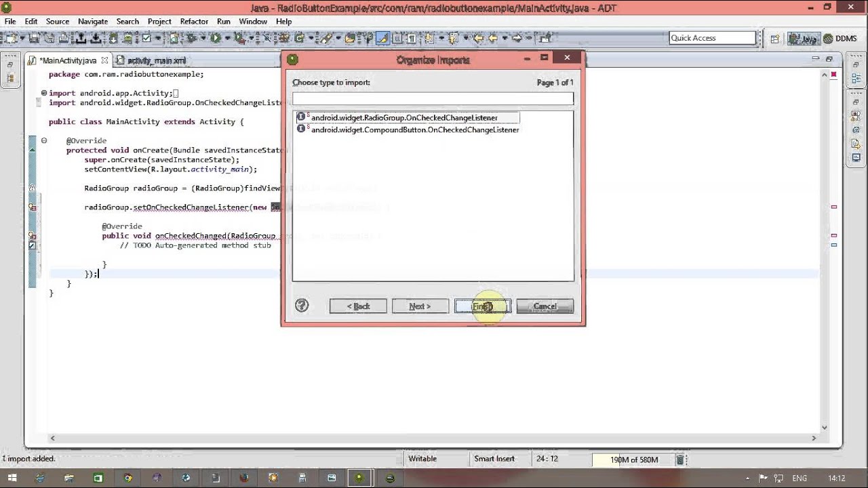The width and height of the screenshot is (868, 488).
Task: Click the ENG language indicator in system tray
Action: click(801, 478)
